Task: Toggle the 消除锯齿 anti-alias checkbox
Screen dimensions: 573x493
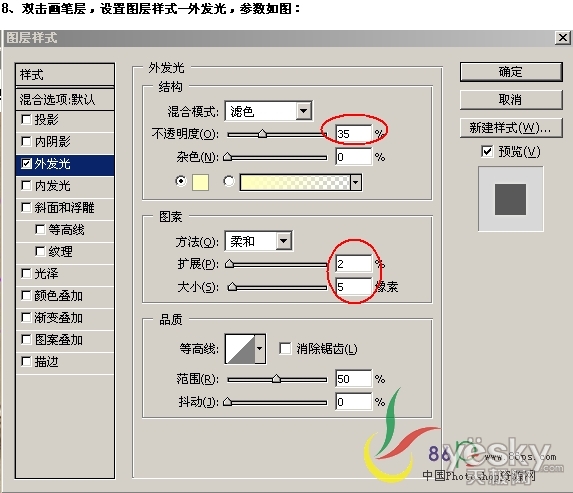Action: [x=285, y=348]
